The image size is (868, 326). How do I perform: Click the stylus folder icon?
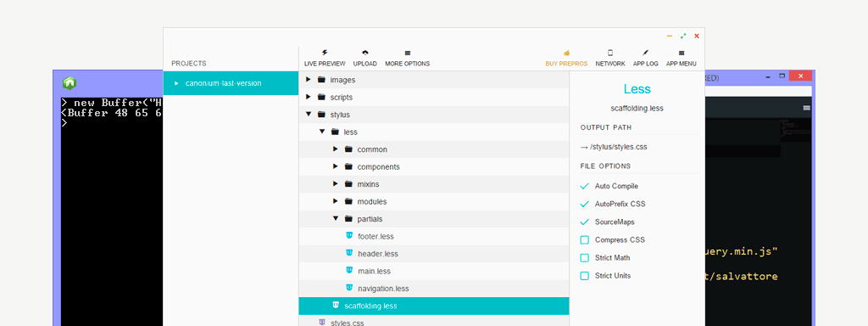tap(321, 115)
